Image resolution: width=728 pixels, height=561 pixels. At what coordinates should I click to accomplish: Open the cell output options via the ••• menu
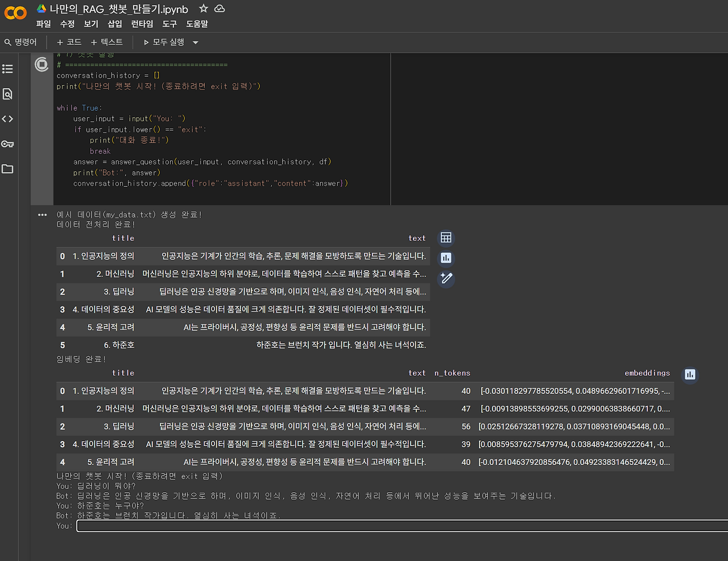[x=42, y=214]
